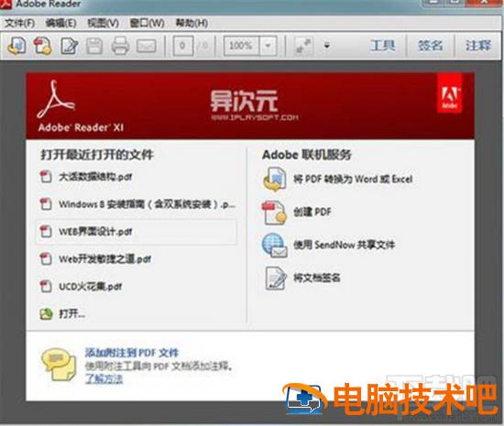
Task: Open the zoom percentage dropdown arrow
Action: (268, 46)
